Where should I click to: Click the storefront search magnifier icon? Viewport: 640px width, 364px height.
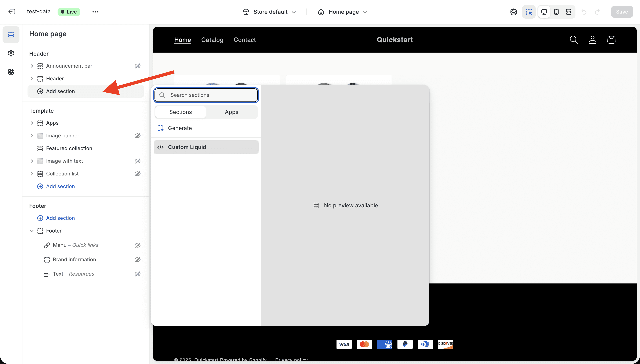tap(574, 40)
